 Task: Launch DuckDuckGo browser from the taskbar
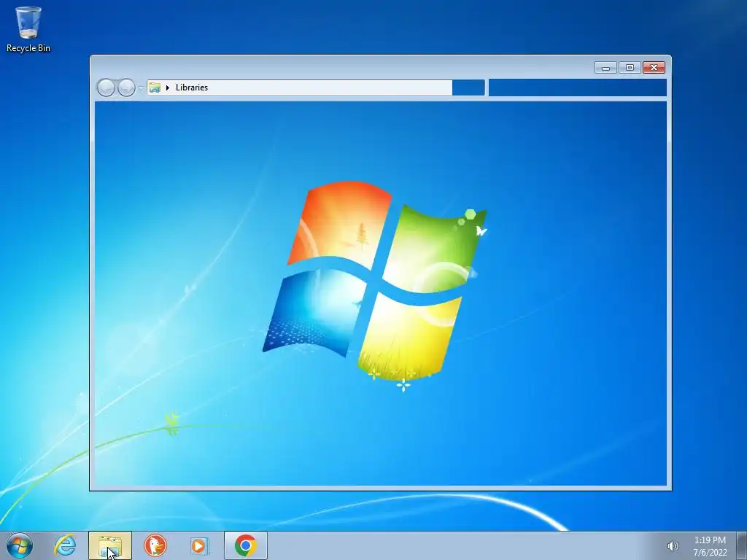[x=155, y=545]
